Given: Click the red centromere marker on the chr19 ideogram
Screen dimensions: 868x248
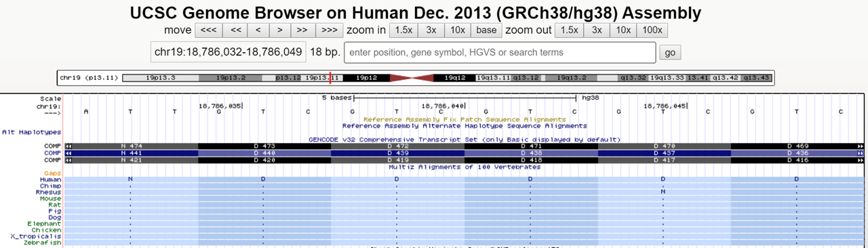Looking at the screenshot, I should click(x=412, y=78).
